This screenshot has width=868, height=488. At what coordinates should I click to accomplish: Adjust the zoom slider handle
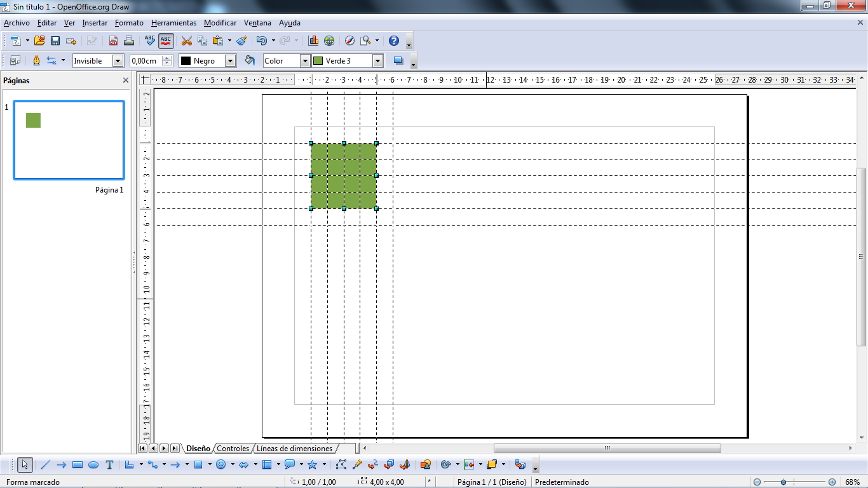783,482
